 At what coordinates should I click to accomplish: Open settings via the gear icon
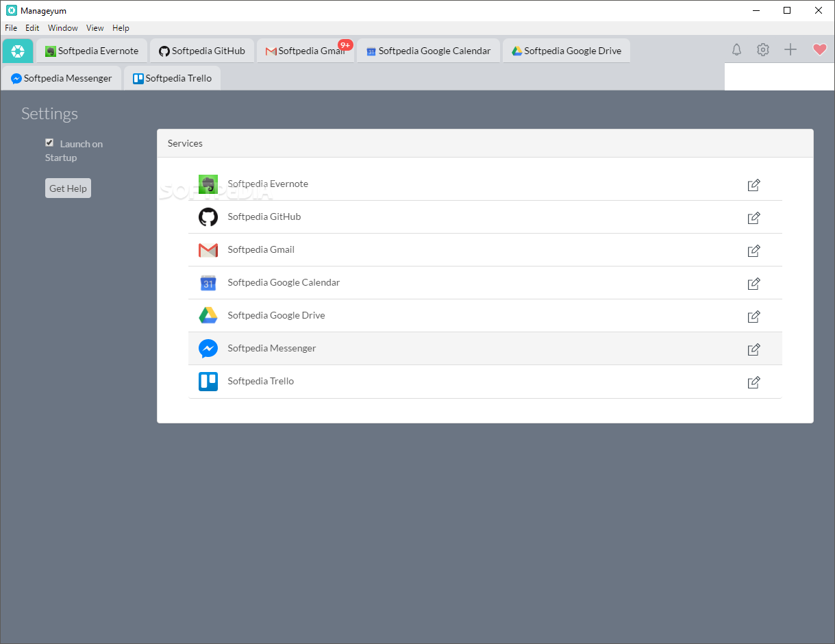tap(763, 50)
